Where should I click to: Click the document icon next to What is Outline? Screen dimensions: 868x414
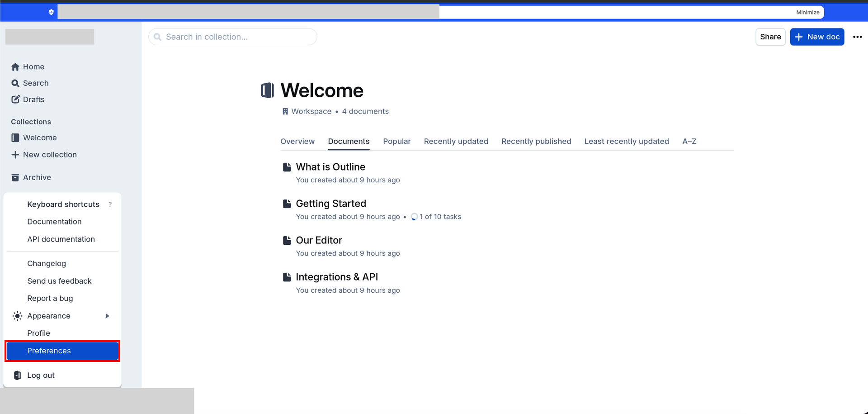coord(287,167)
